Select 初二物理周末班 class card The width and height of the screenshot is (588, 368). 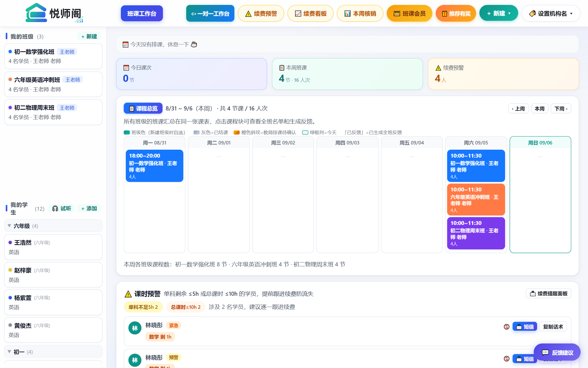(53, 112)
